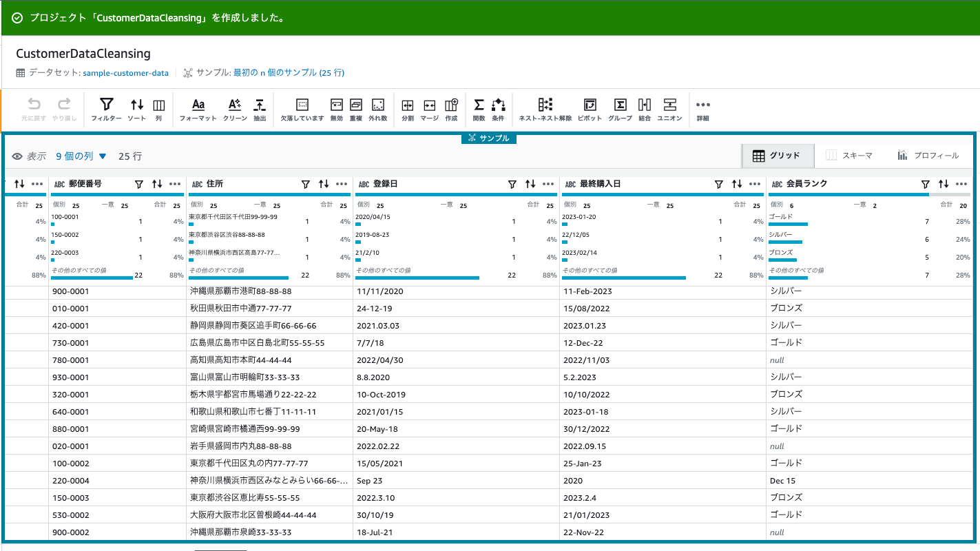The image size is (980, 551).
Task: Open the 外れ数 outliers tool
Action: (377, 110)
